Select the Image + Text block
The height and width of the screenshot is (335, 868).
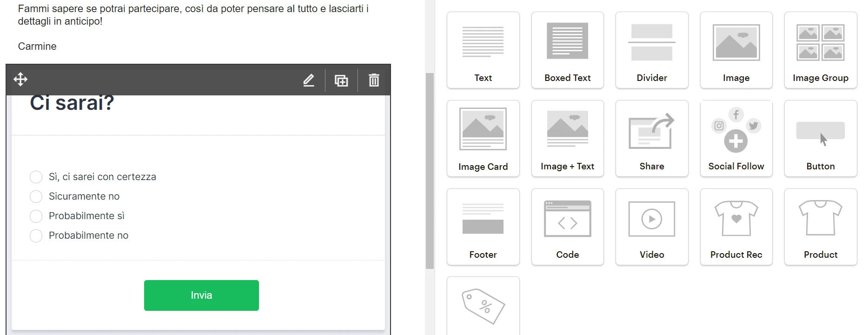(x=567, y=139)
